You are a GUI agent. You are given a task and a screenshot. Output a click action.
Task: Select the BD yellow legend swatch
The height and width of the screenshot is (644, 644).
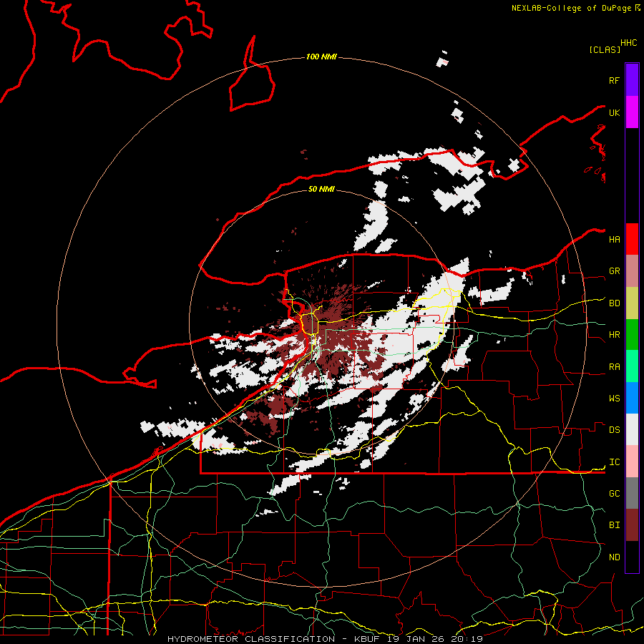coord(632,303)
